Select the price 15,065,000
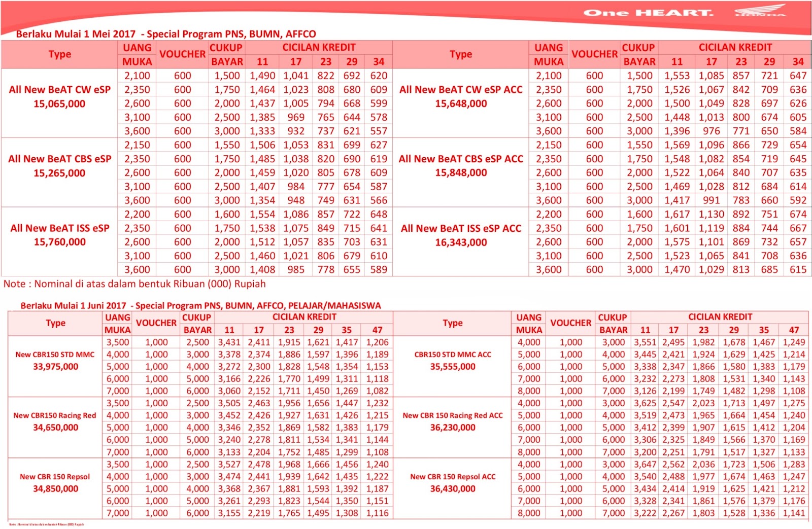This screenshot has width=812, height=529. click(x=59, y=104)
